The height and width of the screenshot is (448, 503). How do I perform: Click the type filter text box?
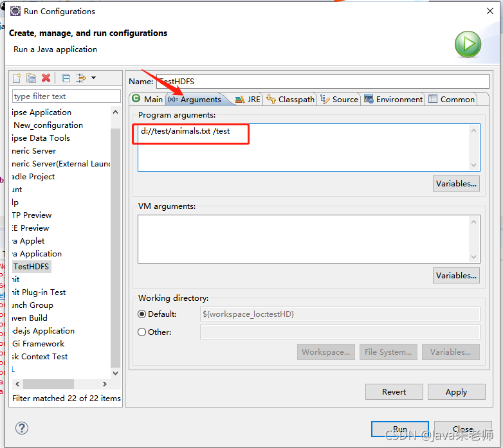coord(66,96)
